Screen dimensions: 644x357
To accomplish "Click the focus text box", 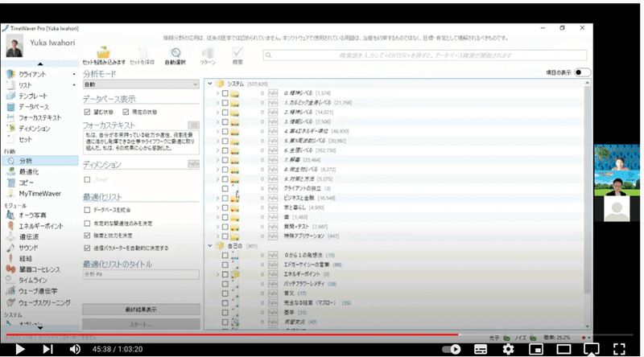I will click(141, 142).
